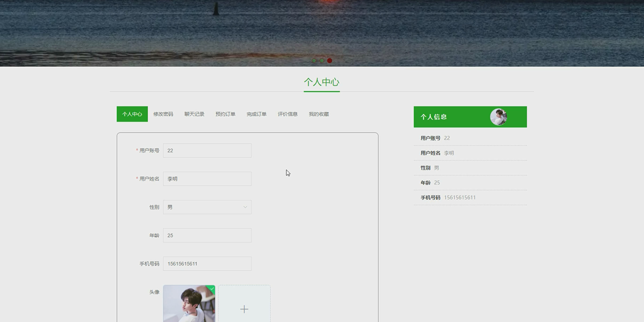Click the green checkmark on the avatar thumbnail
The width and height of the screenshot is (644, 322).
[x=212, y=289]
